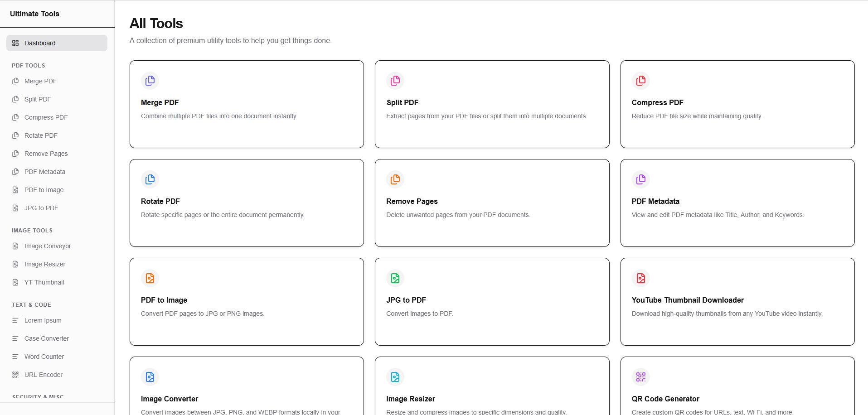868x415 pixels.
Task: Open the Word Counter tool
Action: tap(44, 357)
